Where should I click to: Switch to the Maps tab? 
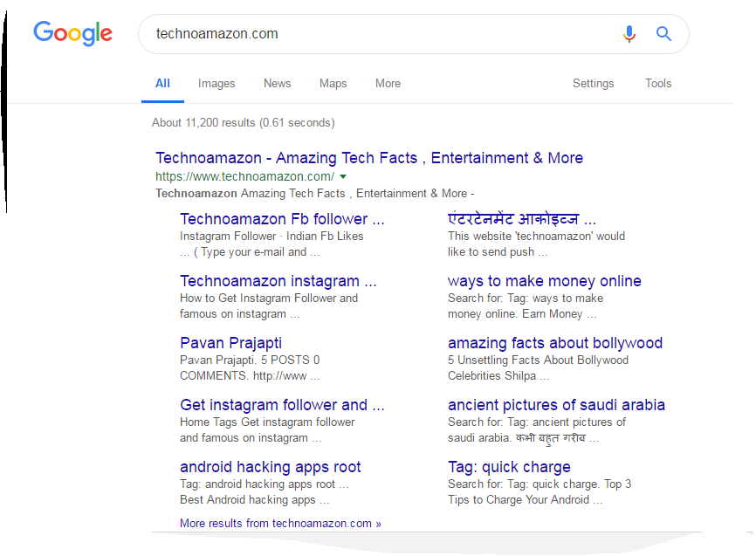(333, 84)
